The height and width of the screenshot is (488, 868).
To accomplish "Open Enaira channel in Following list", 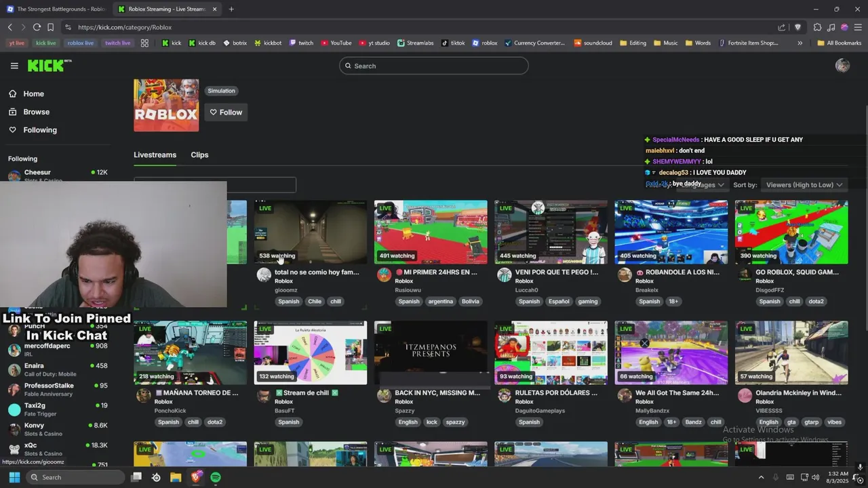I will tap(58, 369).
